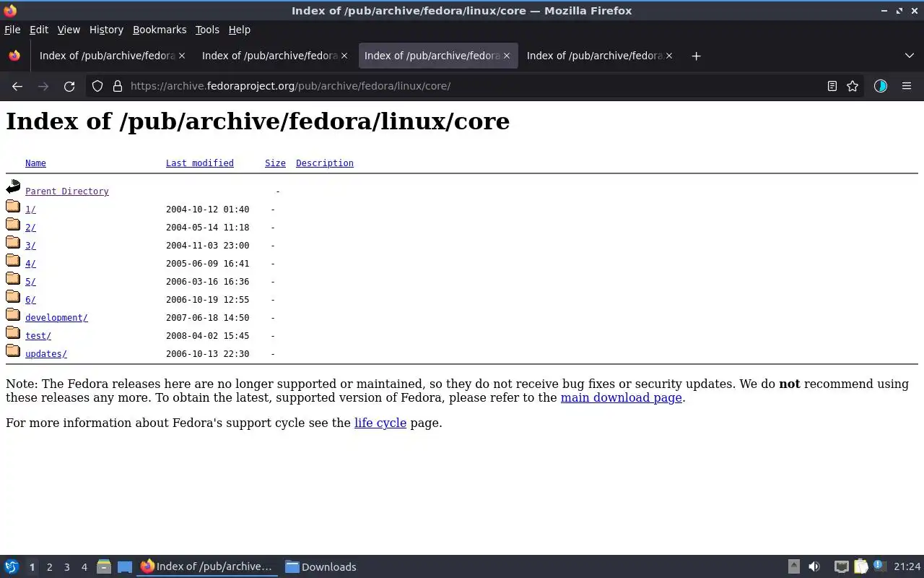This screenshot has width=924, height=578.
Task: Open the Parent Directory link
Action: [67, 191]
